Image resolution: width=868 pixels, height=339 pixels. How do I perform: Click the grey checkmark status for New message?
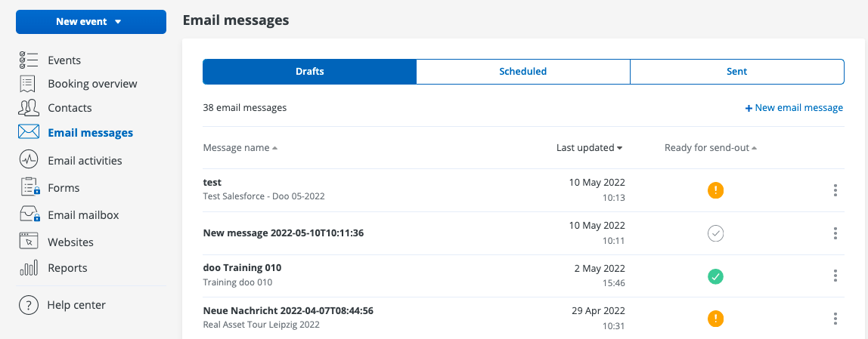pos(715,233)
